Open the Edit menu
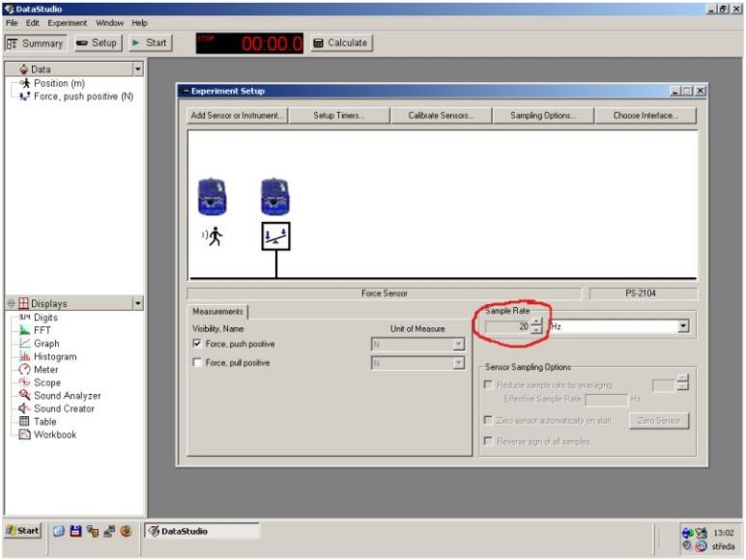 (x=32, y=23)
